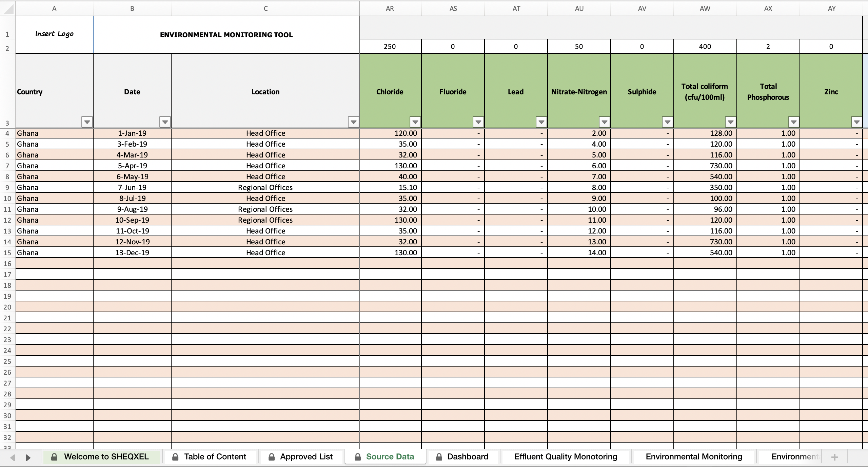Open the Zinc column filter dropdown

(856, 122)
